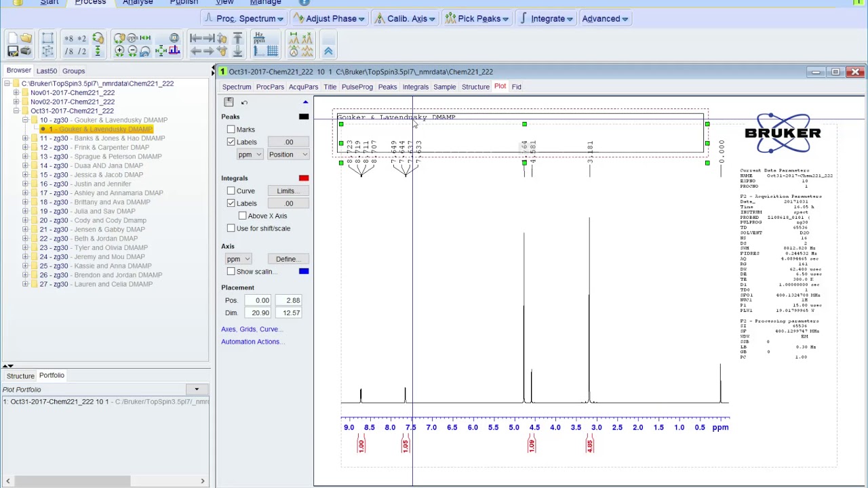Enable the Peaks Marks checkbox
Screen dimensions: 868x488
point(231,129)
